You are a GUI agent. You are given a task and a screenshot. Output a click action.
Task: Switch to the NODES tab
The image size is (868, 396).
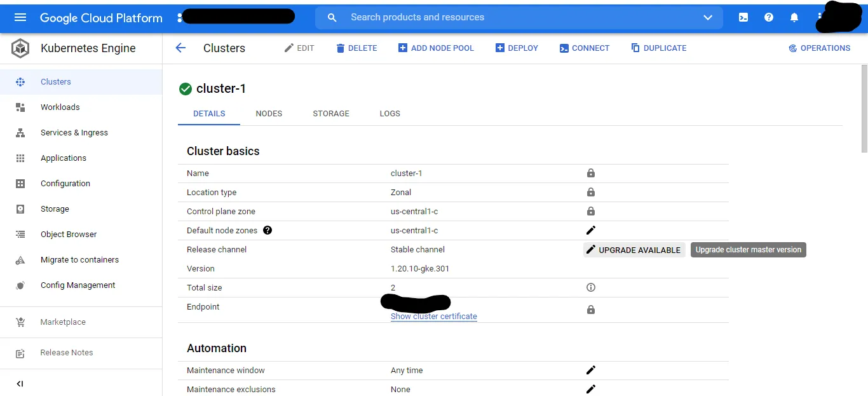[269, 114]
